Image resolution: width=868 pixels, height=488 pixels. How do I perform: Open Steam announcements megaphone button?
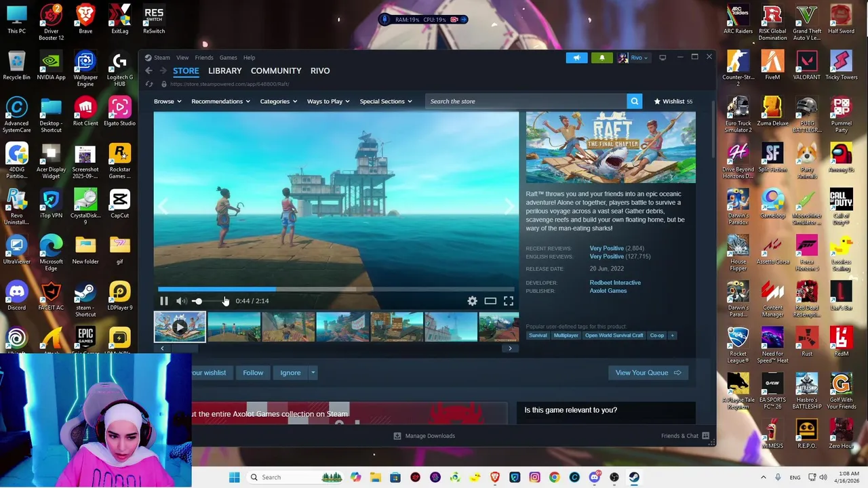point(576,58)
